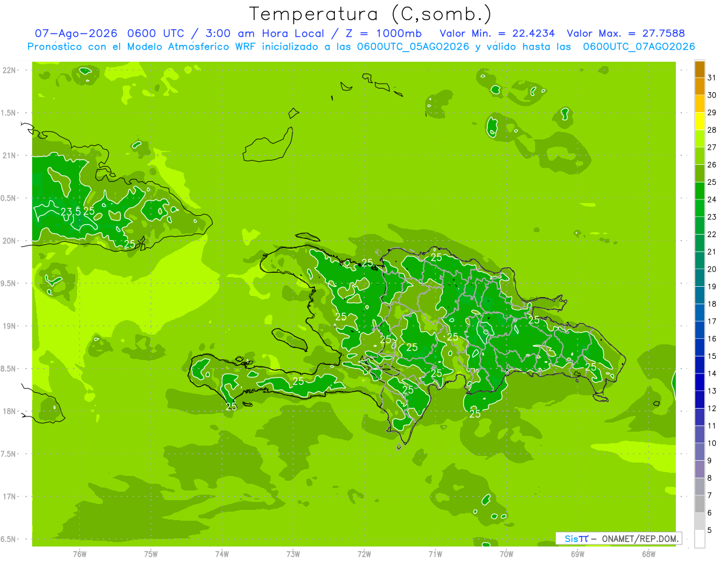This screenshot has height=562, width=728.
Task: Click the "22N" latitude axis label
Action: click(8, 70)
